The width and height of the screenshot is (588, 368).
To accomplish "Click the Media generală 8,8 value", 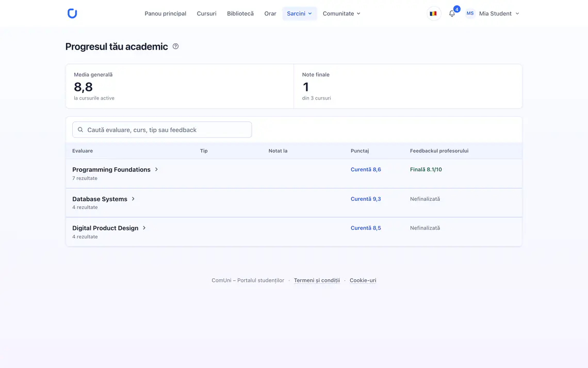I will (x=83, y=87).
